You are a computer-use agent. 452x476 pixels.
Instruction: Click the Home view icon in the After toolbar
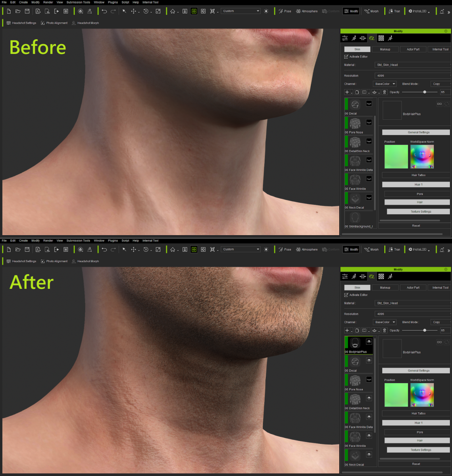click(x=173, y=250)
